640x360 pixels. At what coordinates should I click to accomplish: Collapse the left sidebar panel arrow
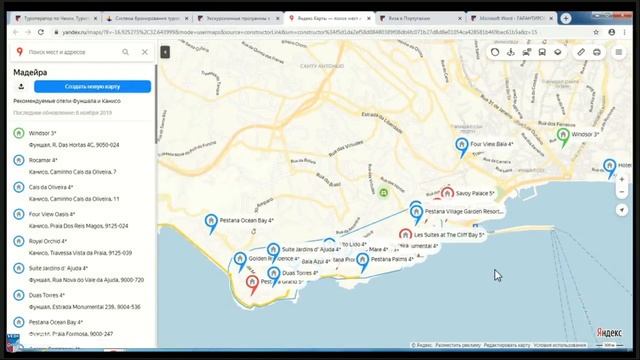tap(165, 52)
